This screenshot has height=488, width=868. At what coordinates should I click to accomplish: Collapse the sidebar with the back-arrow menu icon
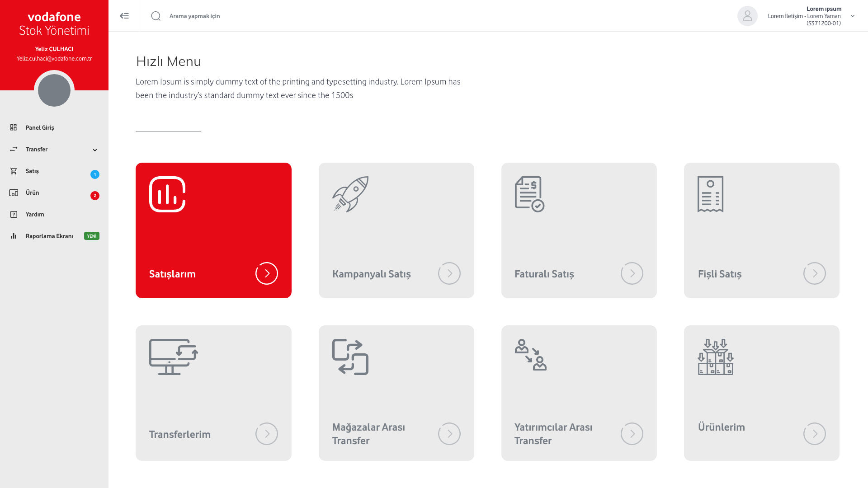124,16
